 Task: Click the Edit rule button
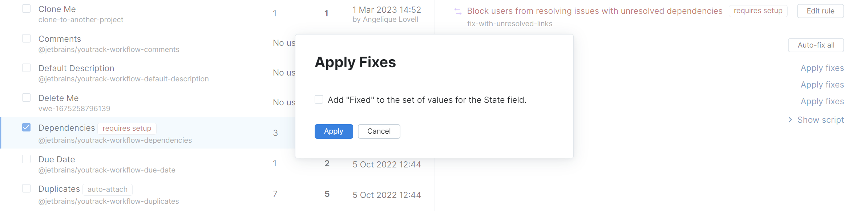point(820,11)
